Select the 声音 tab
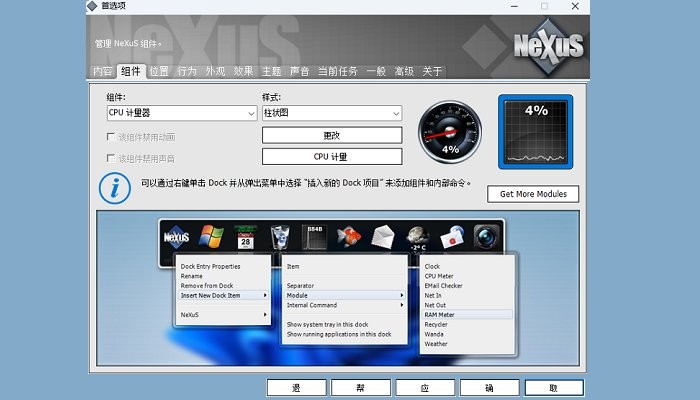The width and height of the screenshot is (700, 400). [300, 71]
